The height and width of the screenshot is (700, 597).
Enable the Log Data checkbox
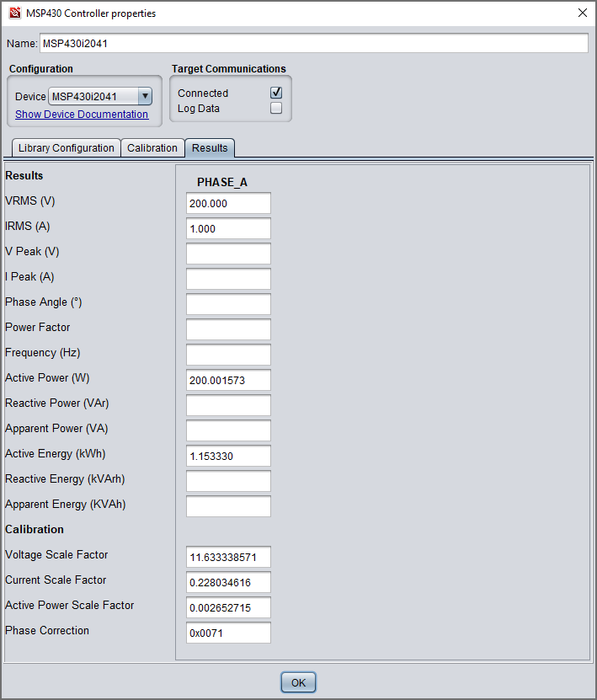pos(276,108)
